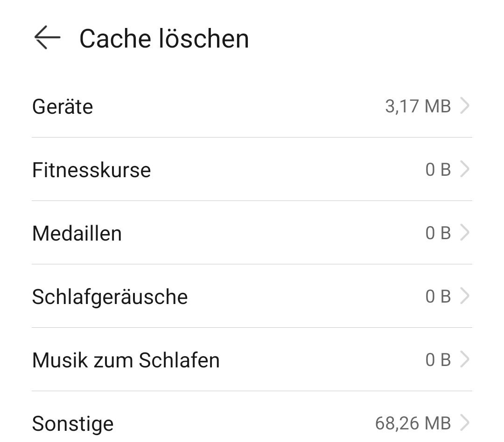
Task: Tap the 0 B value for Medaillen
Action: [x=438, y=233]
